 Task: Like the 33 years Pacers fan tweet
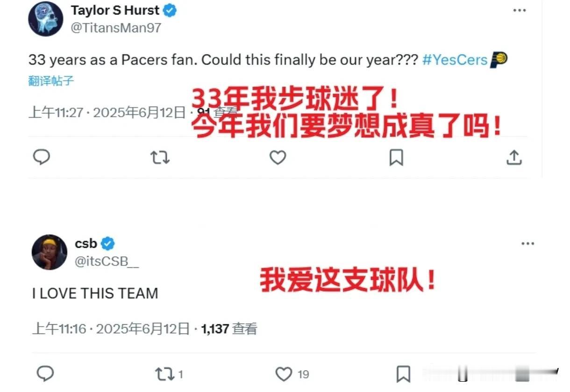pyautogui.click(x=278, y=158)
